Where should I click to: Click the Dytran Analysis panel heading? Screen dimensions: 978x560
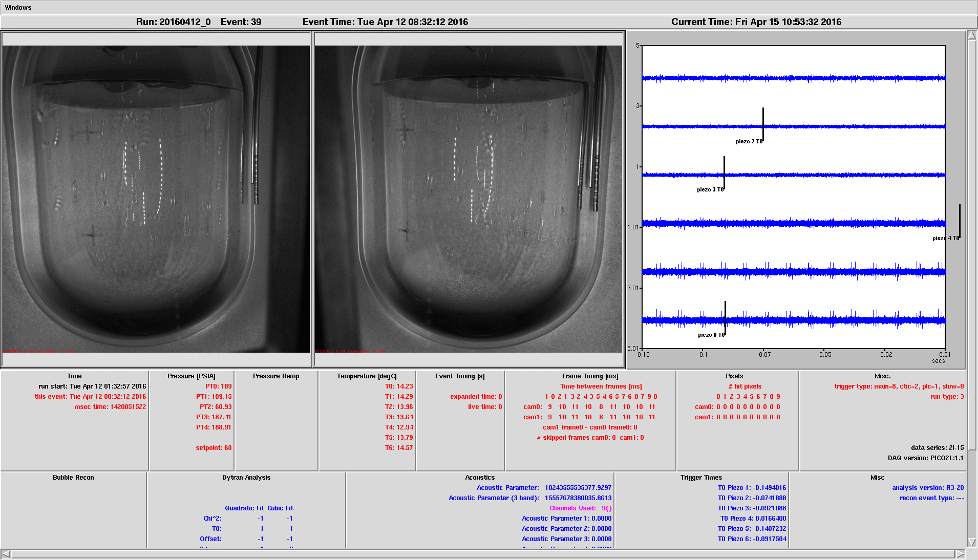point(246,478)
